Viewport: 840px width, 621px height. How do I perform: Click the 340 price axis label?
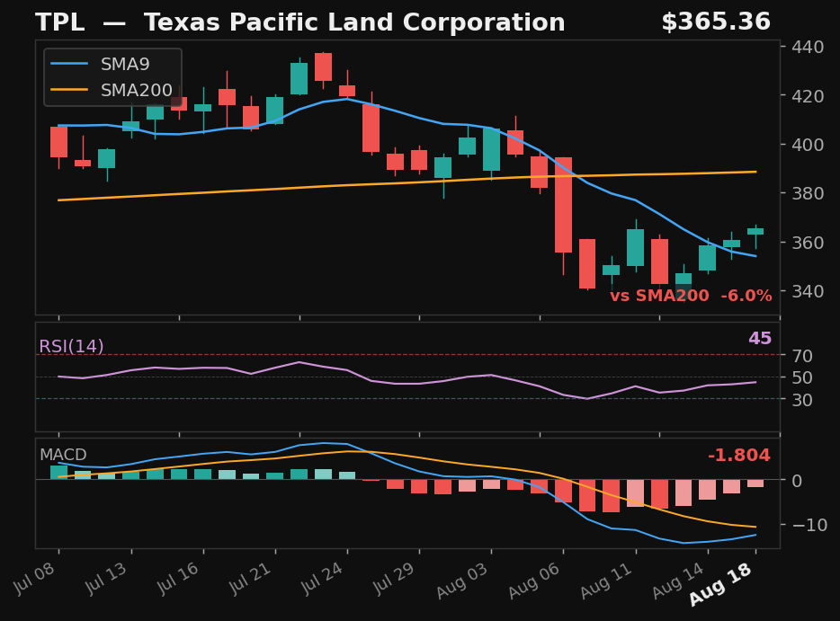(x=808, y=291)
